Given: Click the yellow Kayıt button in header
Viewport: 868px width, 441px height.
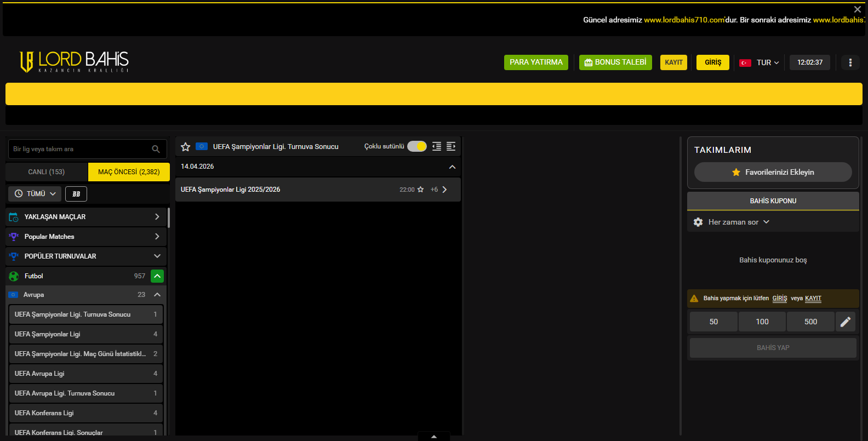Looking at the screenshot, I should 673,62.
